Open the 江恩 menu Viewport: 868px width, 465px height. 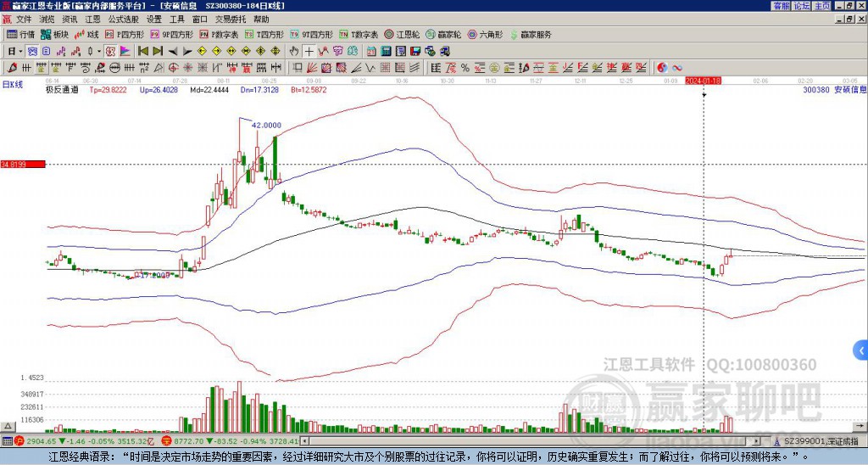click(93, 20)
